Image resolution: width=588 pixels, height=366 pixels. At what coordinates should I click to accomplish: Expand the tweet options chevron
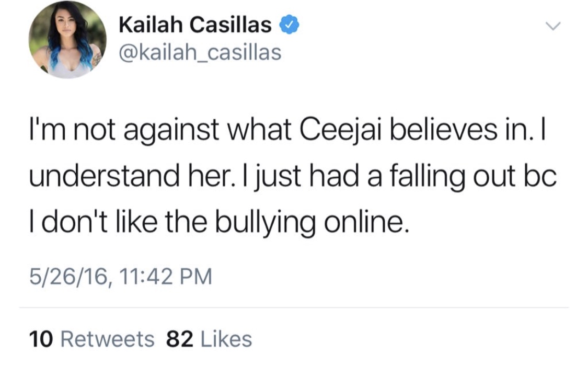coord(553,26)
